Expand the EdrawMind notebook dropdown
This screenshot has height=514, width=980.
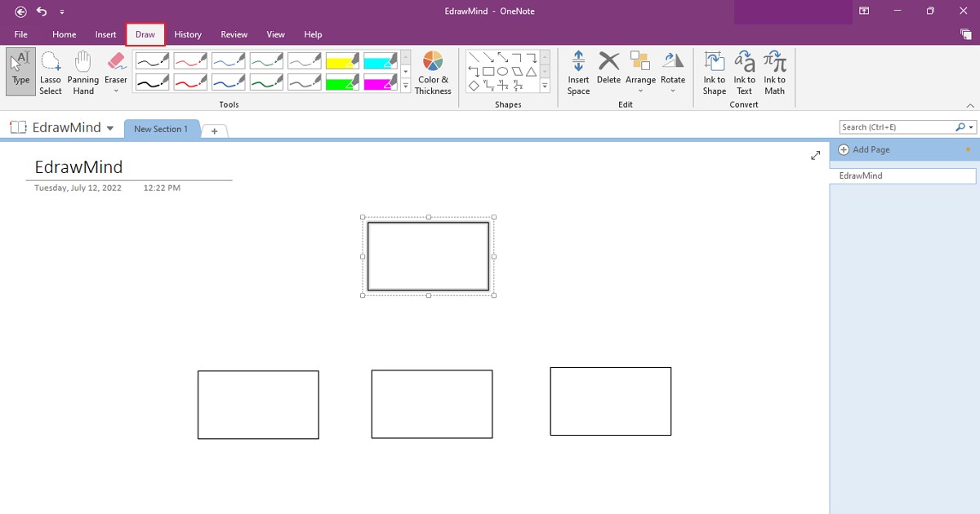point(110,128)
